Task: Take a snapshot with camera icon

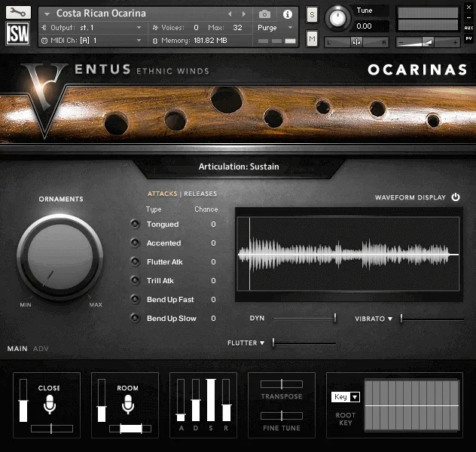Action: tap(264, 14)
